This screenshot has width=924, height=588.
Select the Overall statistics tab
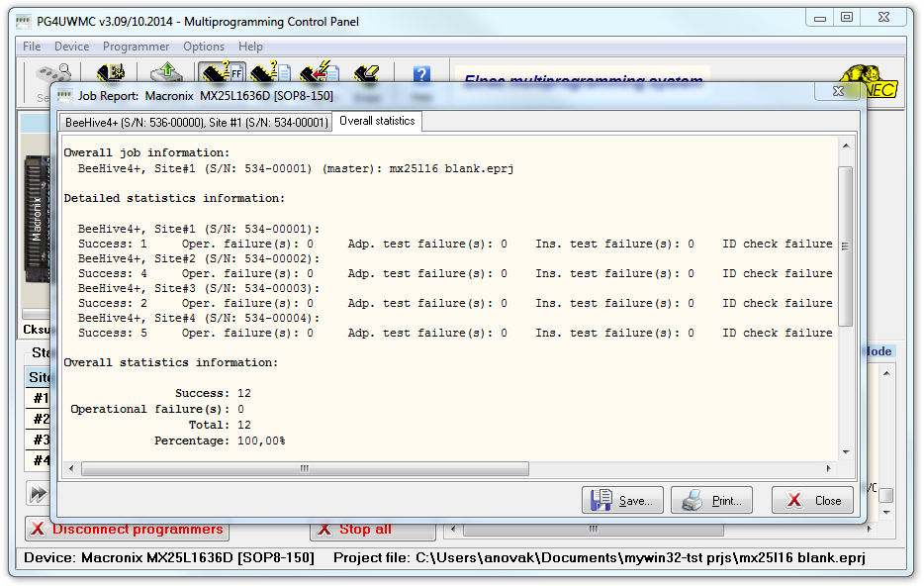[377, 121]
